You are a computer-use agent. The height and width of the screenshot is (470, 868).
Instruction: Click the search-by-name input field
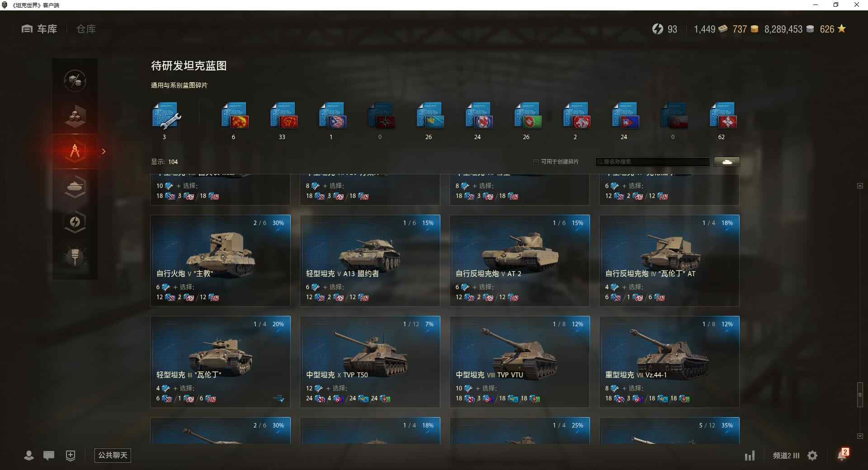point(653,162)
